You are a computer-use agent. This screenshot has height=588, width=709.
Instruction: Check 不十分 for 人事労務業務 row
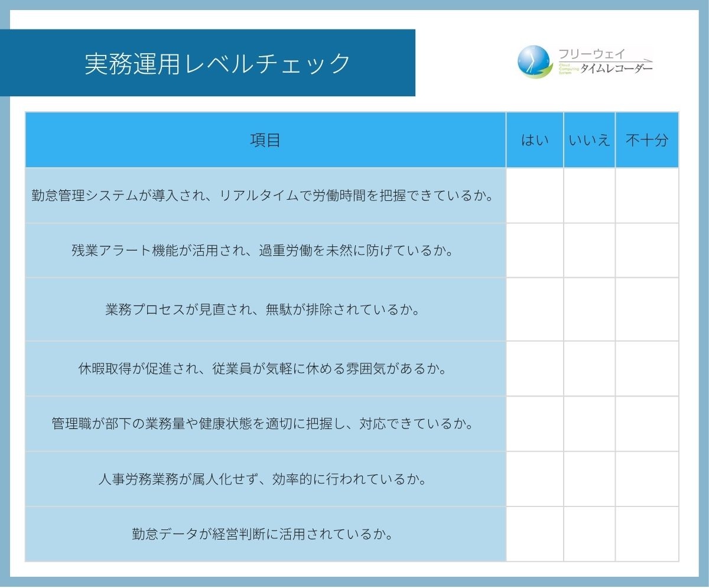click(647, 479)
